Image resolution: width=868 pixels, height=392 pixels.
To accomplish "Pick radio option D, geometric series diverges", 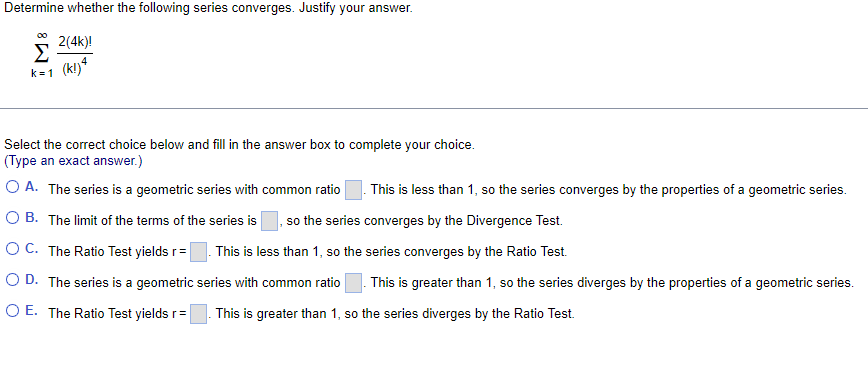I will [x=13, y=280].
